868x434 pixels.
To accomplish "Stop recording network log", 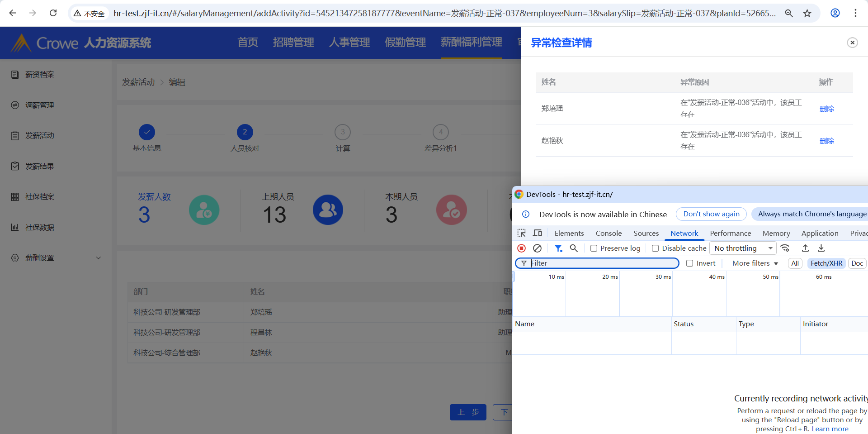I will 521,248.
